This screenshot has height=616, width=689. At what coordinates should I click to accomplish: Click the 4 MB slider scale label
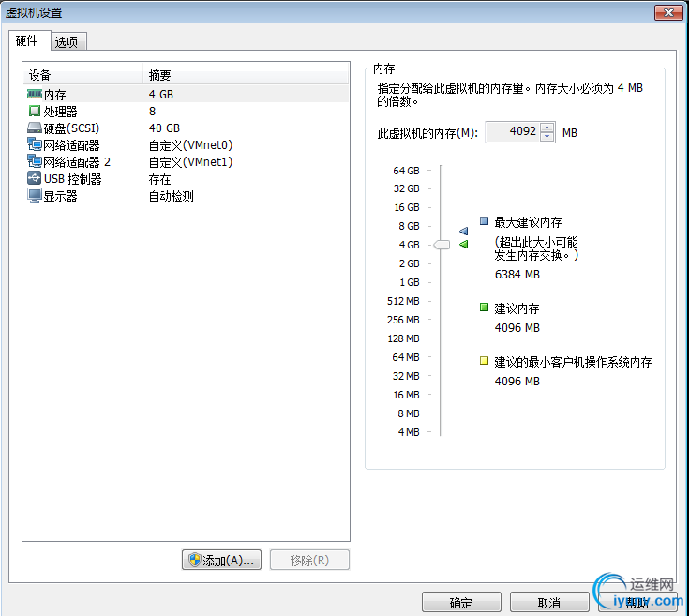tap(409, 432)
